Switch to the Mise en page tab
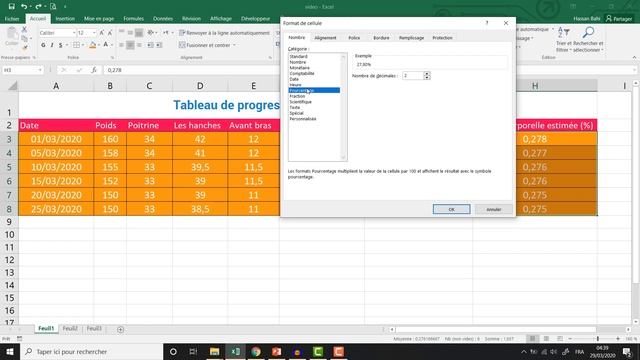Viewport: 640px width, 360px height. [99, 19]
